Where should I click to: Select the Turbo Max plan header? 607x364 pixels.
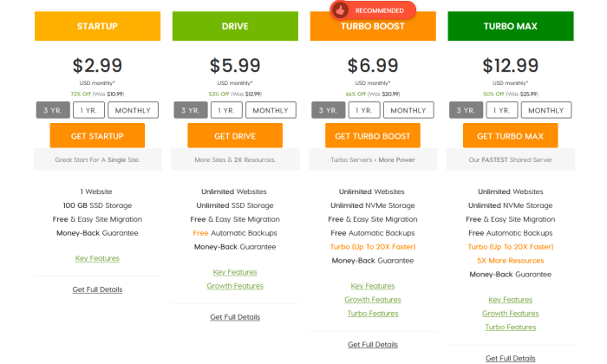pos(510,26)
